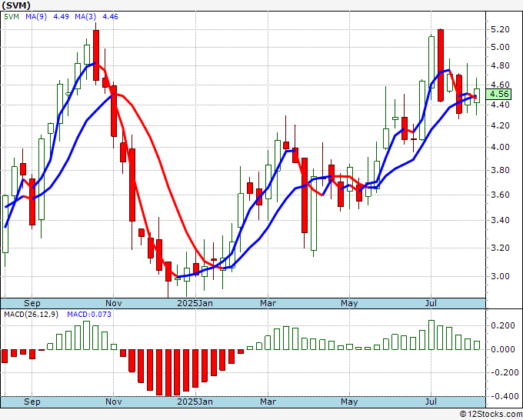Click the MA(3) value 4.46
The height and width of the screenshot is (420, 523).
click(x=111, y=17)
